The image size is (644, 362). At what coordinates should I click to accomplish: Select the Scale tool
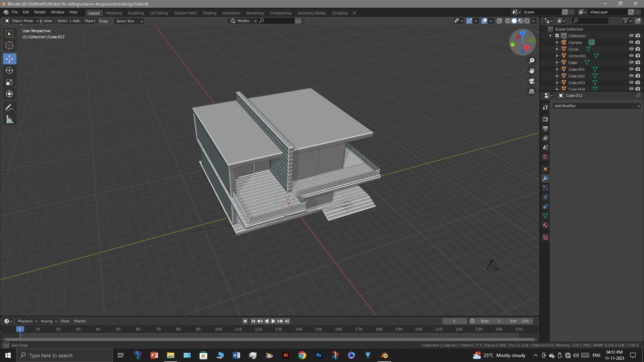pyautogui.click(x=9, y=82)
